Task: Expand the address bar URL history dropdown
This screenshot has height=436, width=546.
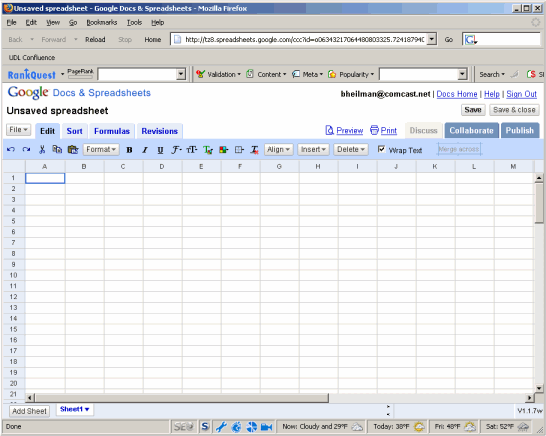Action: tap(432, 39)
